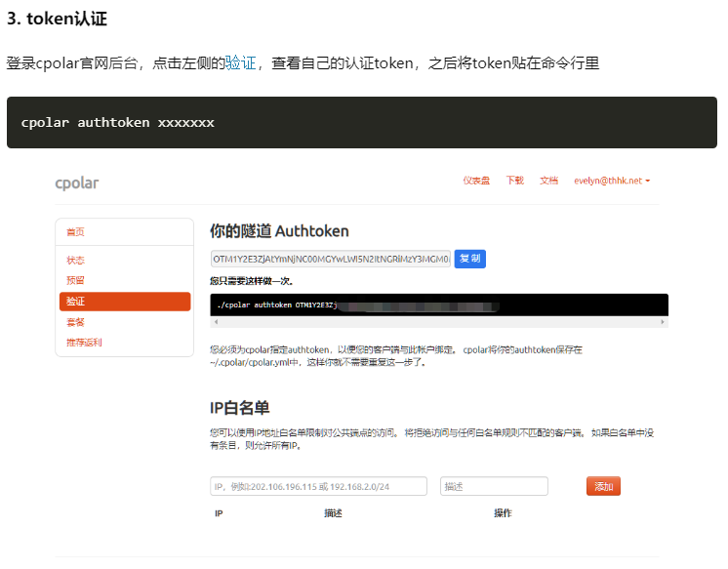
Task: Go to the 下载 page
Action: 514,181
